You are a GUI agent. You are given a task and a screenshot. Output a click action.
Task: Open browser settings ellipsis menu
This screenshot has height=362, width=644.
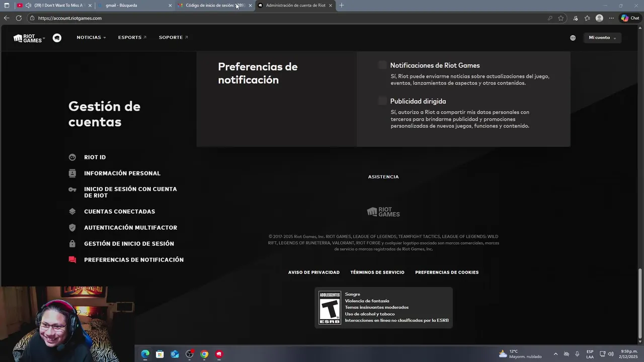tap(611, 18)
